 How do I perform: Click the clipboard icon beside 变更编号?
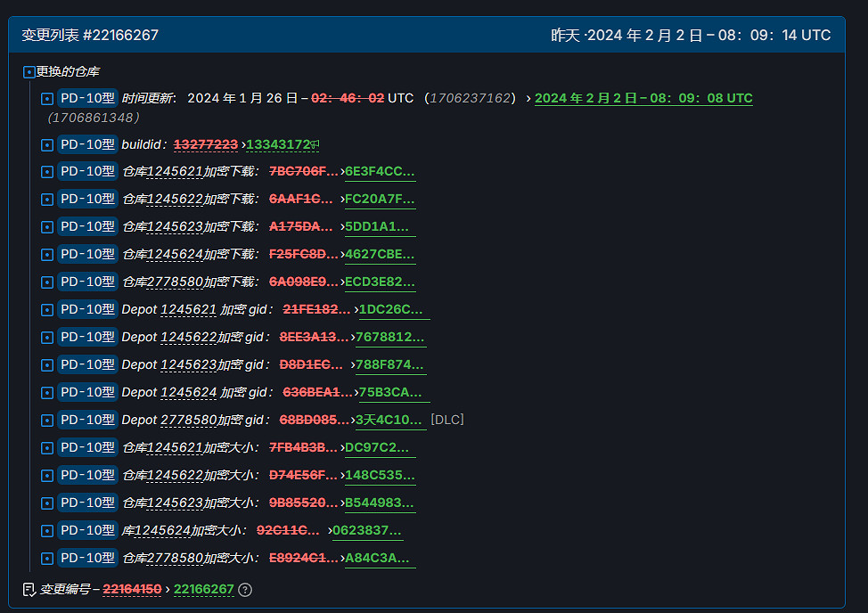point(29,589)
